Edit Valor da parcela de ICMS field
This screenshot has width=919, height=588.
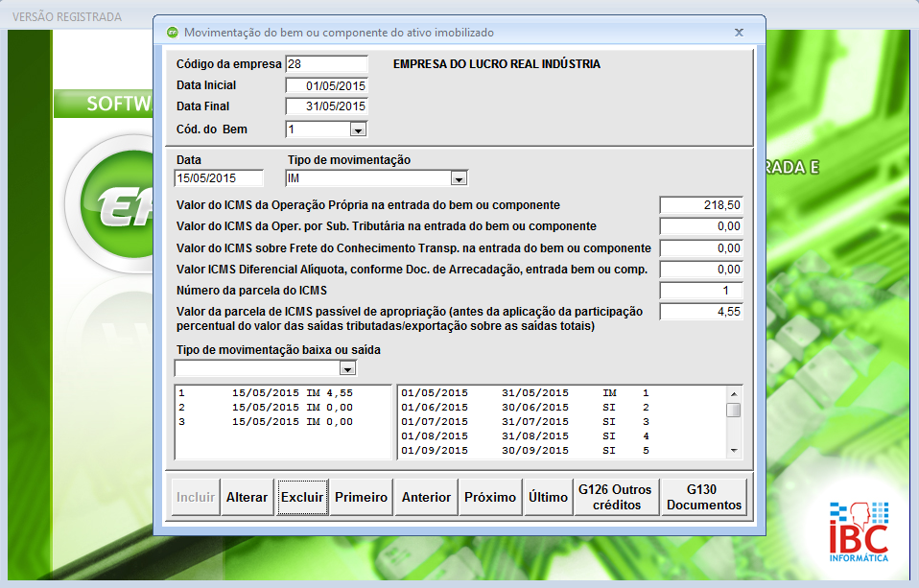[701, 312]
